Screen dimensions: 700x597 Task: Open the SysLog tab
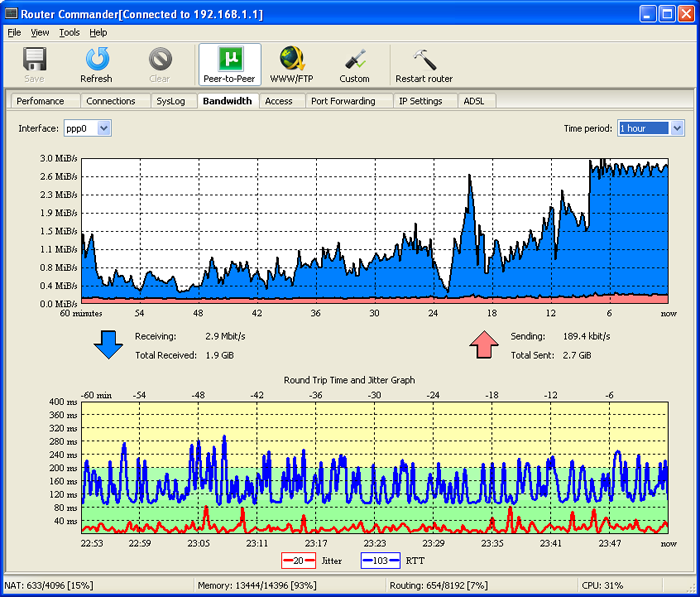point(171,101)
